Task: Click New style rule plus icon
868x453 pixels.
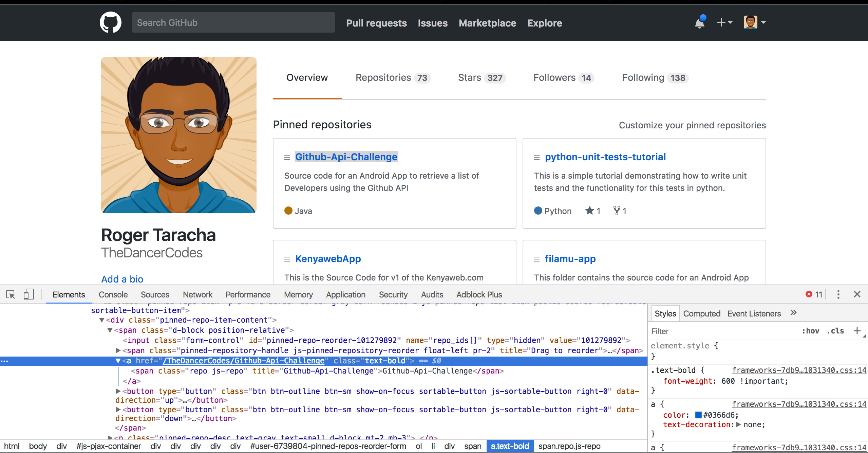Action: [x=857, y=331]
